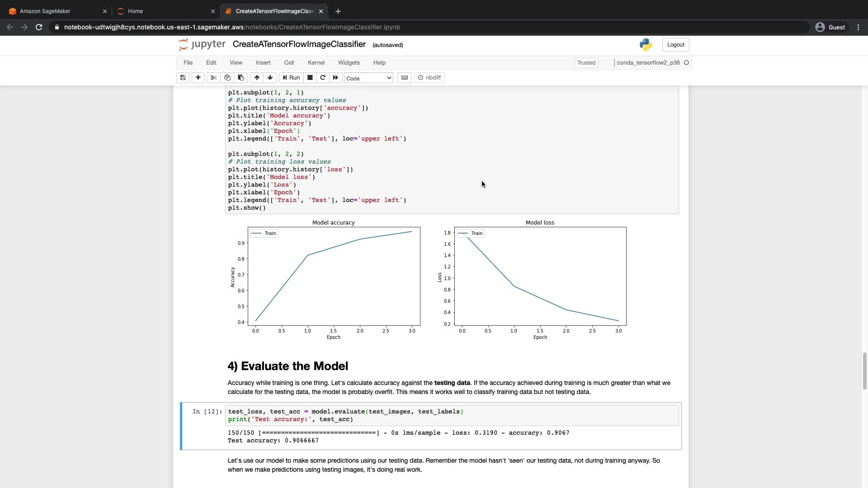The width and height of the screenshot is (868, 488).
Task: Restart kernel and rerun all cells icon
Action: tap(335, 78)
